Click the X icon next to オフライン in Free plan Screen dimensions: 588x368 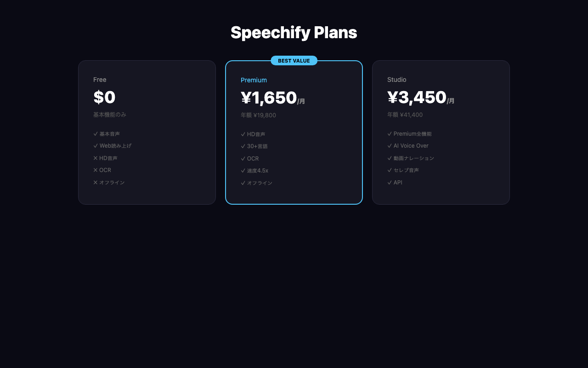95,182
